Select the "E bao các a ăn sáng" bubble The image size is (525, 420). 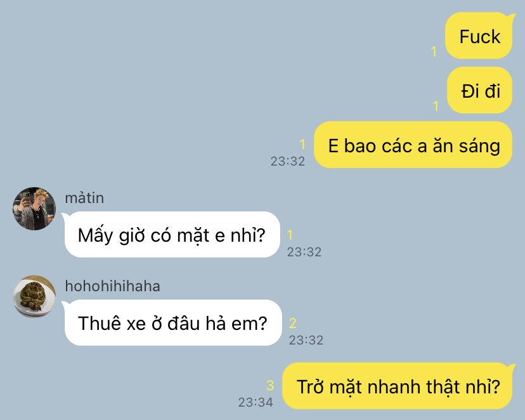(x=413, y=145)
